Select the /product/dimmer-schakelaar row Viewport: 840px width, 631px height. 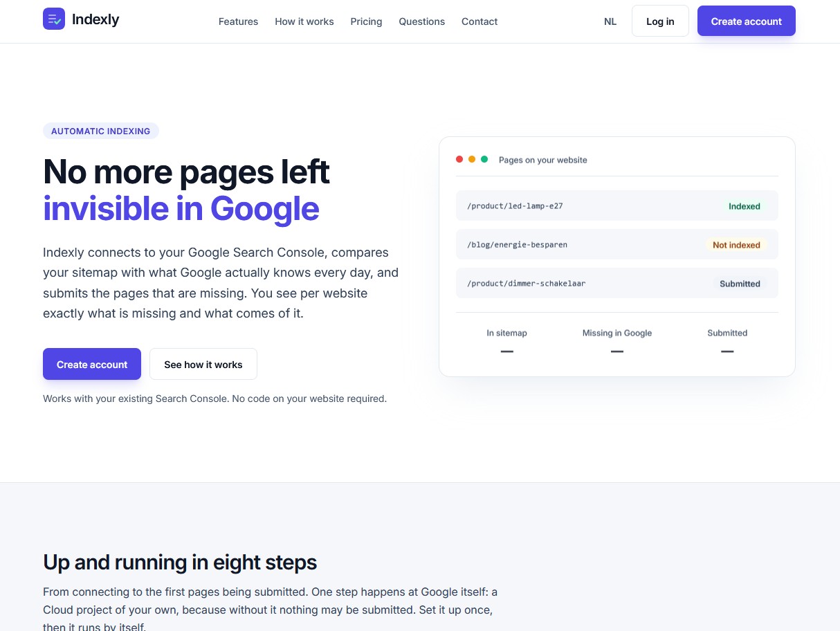(617, 283)
